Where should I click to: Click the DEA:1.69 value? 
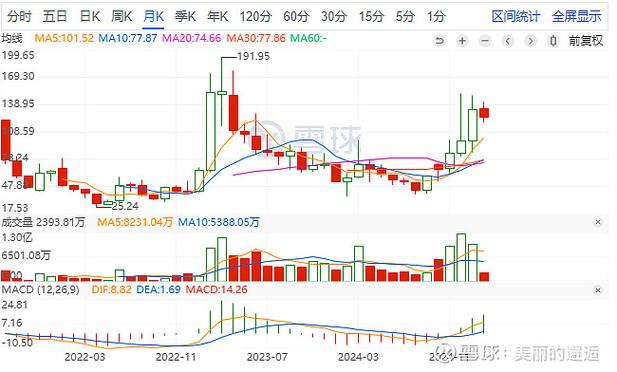pyautogui.click(x=158, y=290)
